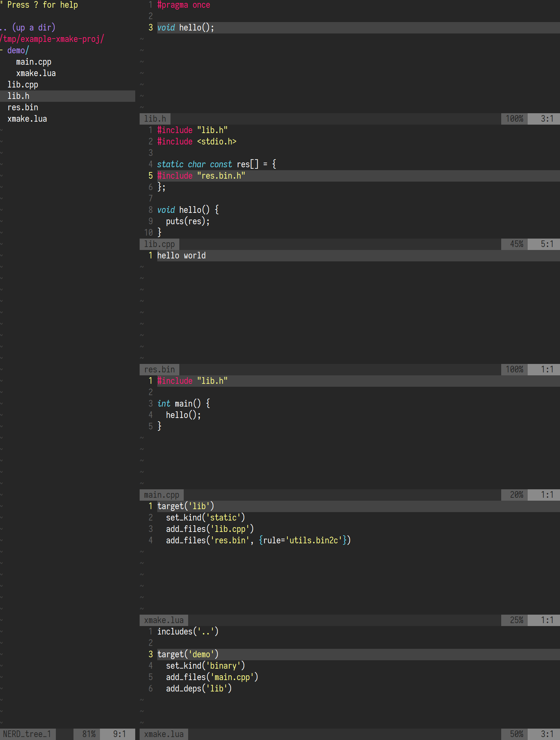Focus res.bin window via its status line label

[x=159, y=369]
